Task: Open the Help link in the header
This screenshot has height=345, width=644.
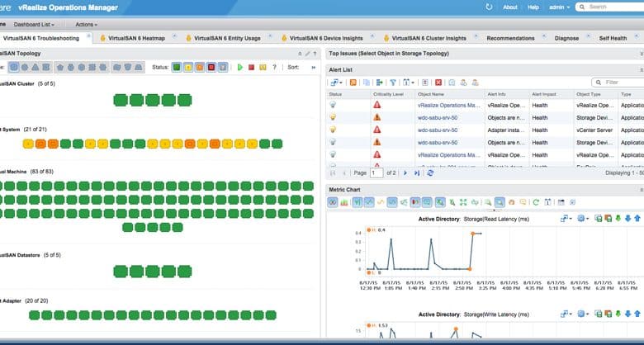Action: click(533, 7)
